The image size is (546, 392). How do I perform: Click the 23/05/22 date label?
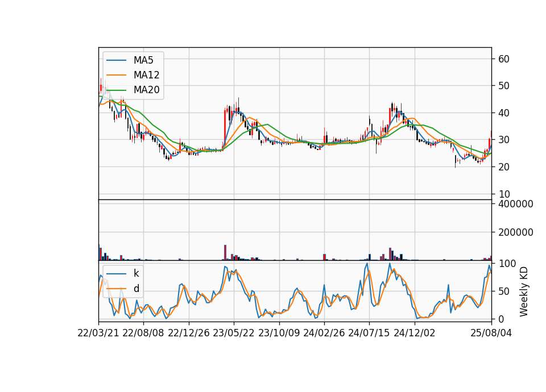(x=234, y=333)
